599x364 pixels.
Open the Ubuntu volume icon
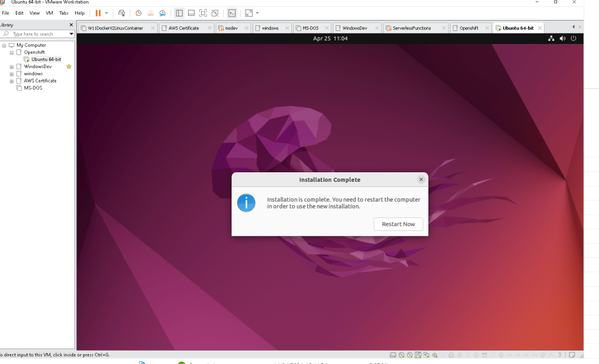coord(562,38)
